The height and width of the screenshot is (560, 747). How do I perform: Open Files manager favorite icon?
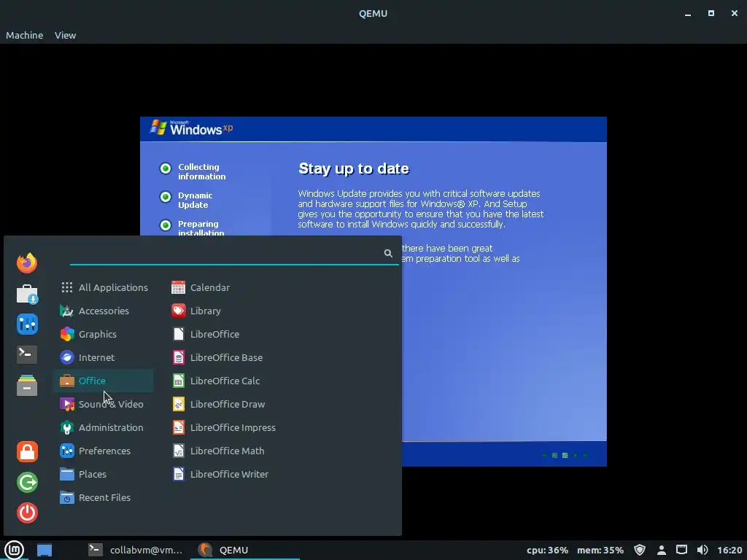click(27, 385)
